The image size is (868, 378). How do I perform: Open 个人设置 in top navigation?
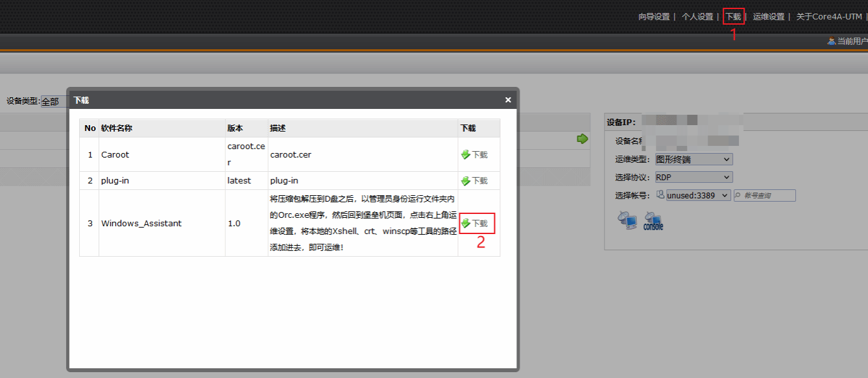click(697, 17)
